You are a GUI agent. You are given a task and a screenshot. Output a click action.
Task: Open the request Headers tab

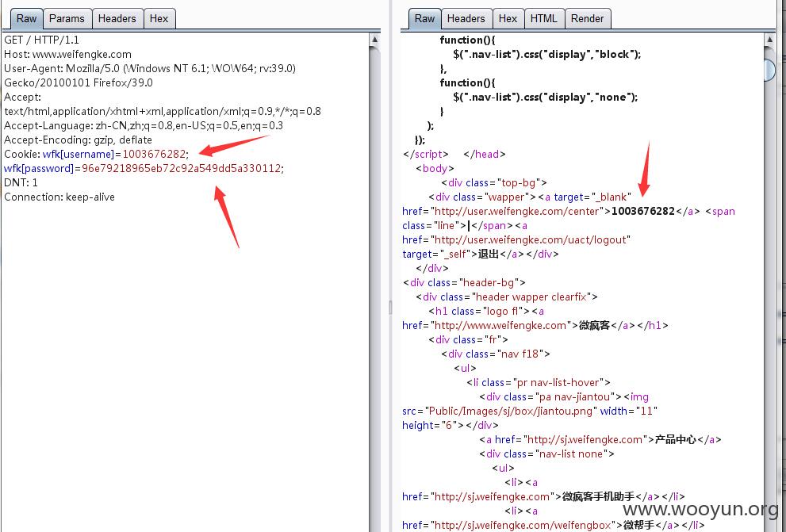point(117,18)
